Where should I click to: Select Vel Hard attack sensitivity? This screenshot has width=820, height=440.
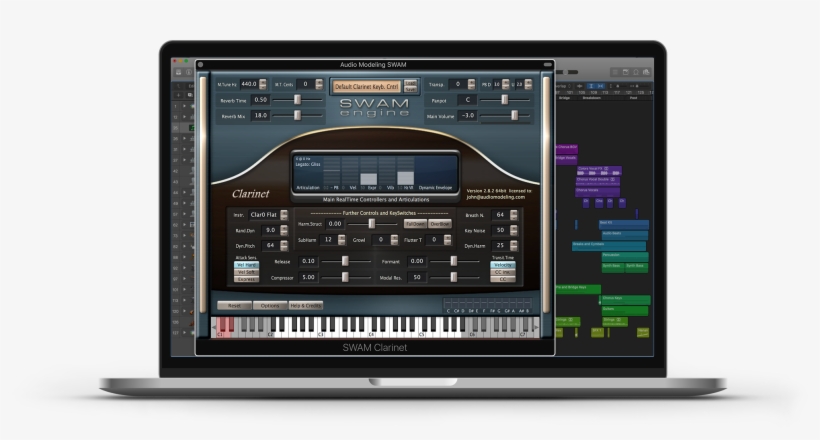click(x=246, y=265)
